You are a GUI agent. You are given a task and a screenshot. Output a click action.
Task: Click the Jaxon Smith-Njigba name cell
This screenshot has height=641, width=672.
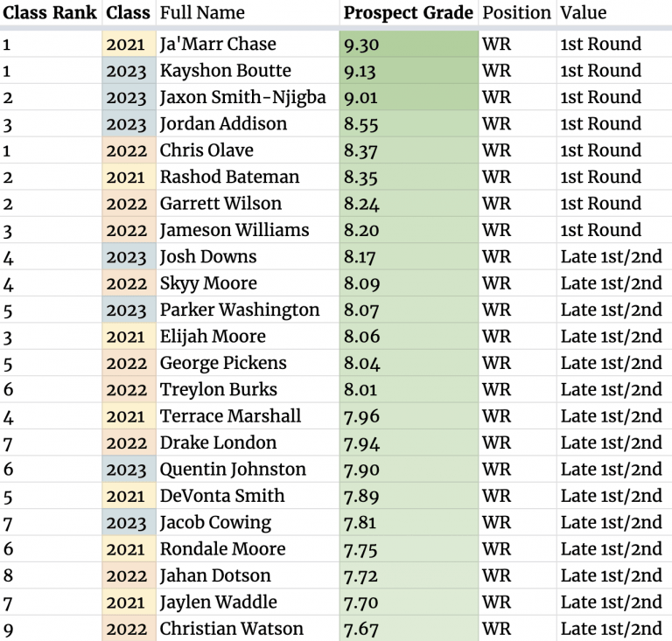(248, 97)
